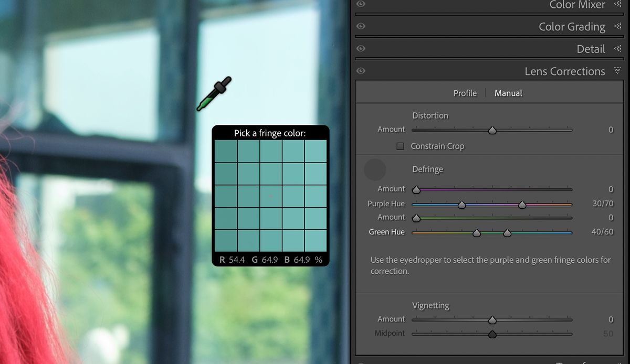
Task: Expand the Color Grading panel triangle
Action: pos(617,26)
